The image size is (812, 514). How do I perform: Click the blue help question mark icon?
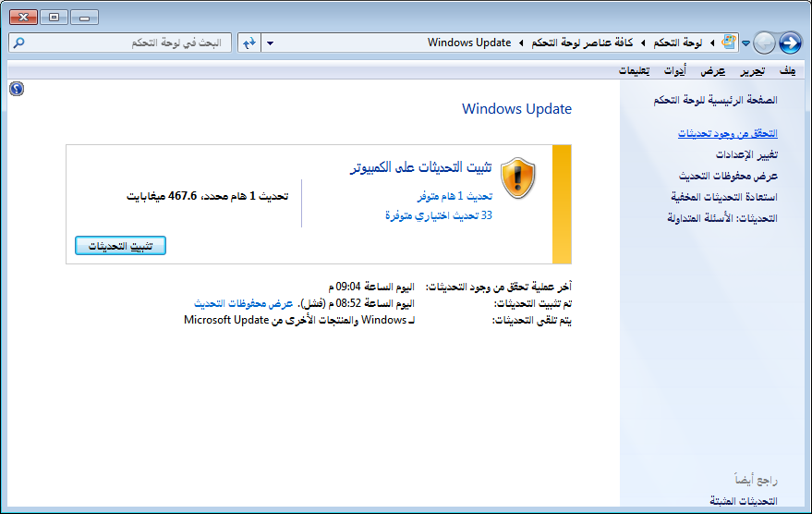(16, 89)
